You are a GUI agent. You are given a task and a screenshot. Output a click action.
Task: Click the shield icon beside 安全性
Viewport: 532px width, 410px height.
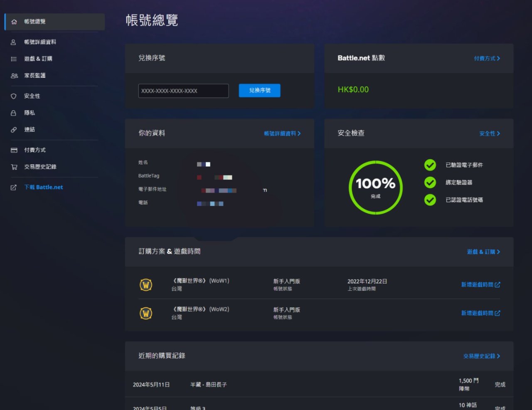point(14,96)
